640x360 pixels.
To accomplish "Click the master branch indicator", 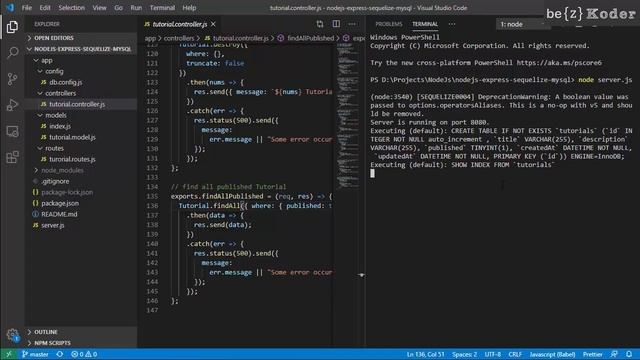I will [x=35, y=354].
